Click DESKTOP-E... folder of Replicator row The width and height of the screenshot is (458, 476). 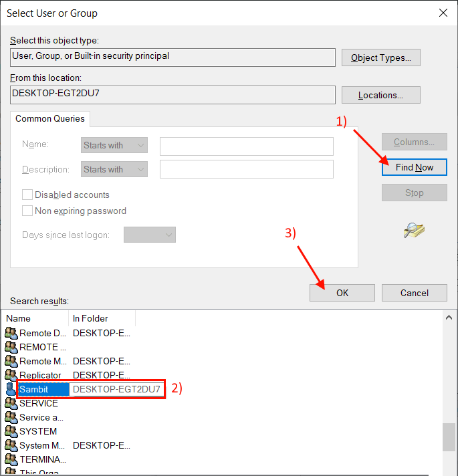pyautogui.click(x=102, y=375)
